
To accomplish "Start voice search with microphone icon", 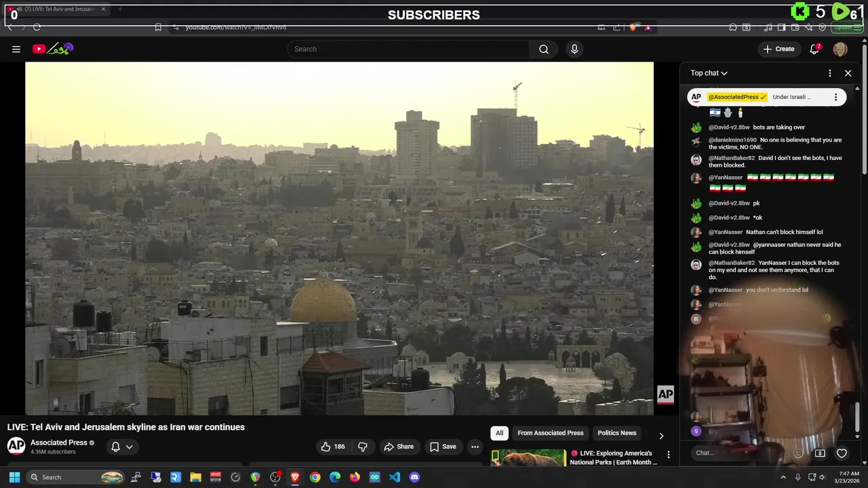I will (574, 49).
